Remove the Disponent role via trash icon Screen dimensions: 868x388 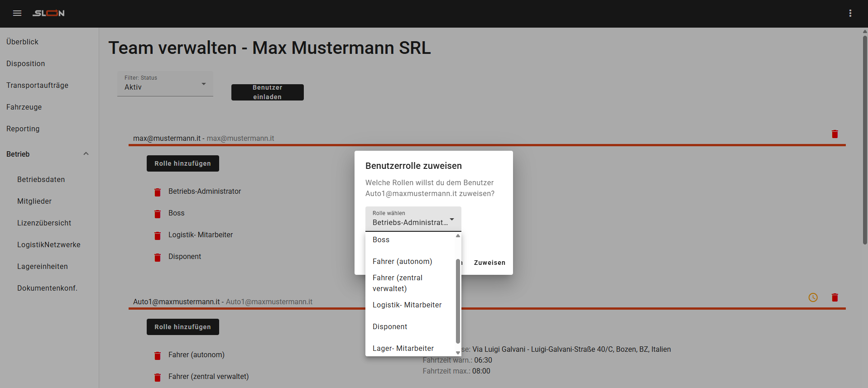coord(158,257)
